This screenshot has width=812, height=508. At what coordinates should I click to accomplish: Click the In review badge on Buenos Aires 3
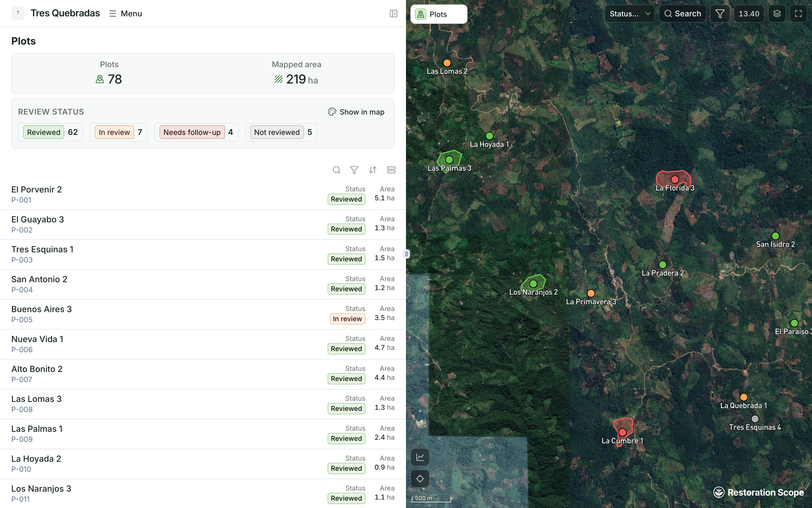coord(347,319)
